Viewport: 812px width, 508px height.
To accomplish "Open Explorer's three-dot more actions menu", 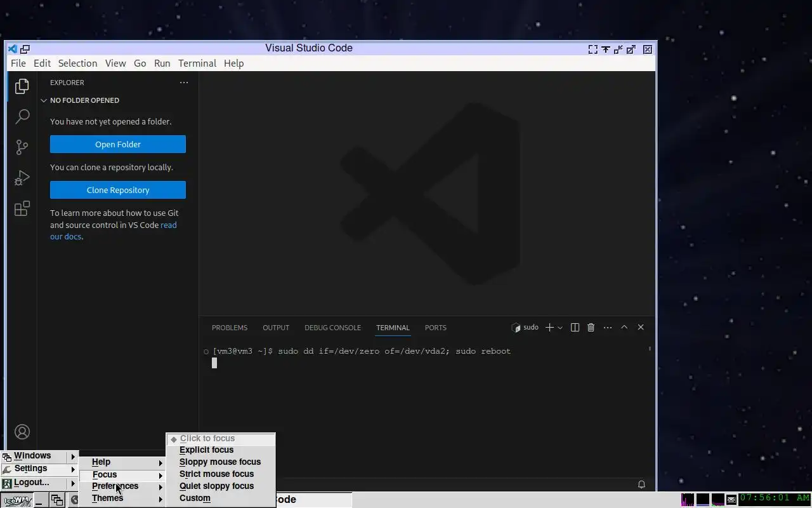I will pos(184,83).
